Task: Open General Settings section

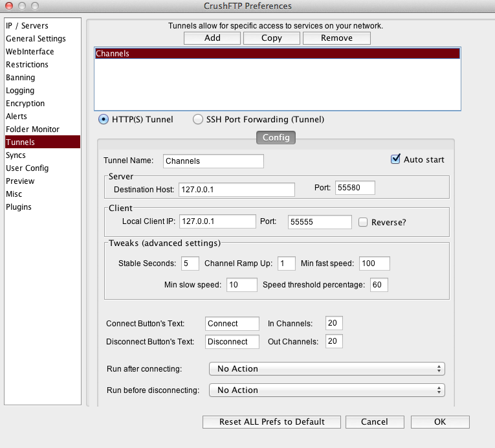Action: click(42, 39)
